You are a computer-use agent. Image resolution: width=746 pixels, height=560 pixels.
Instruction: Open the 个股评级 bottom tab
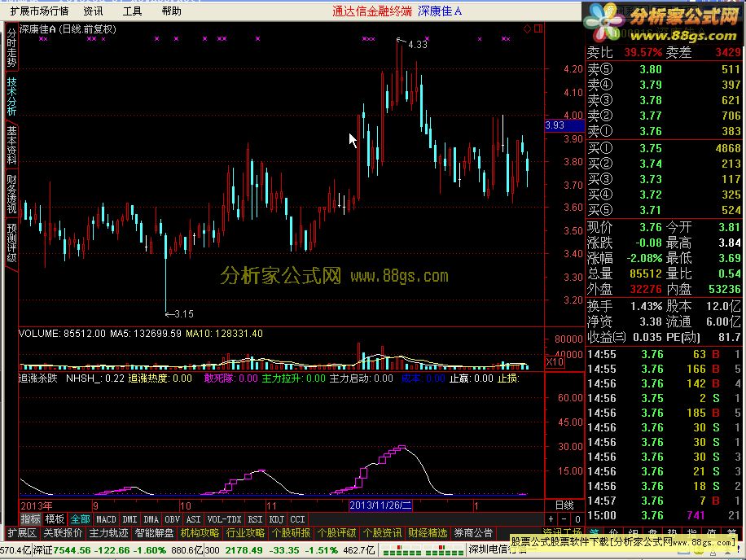point(336,533)
